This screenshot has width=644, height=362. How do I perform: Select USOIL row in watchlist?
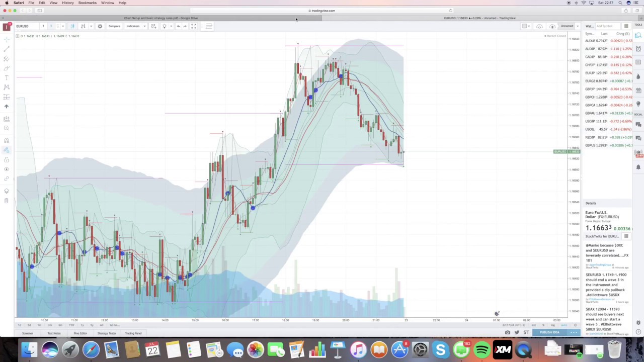tap(608, 129)
